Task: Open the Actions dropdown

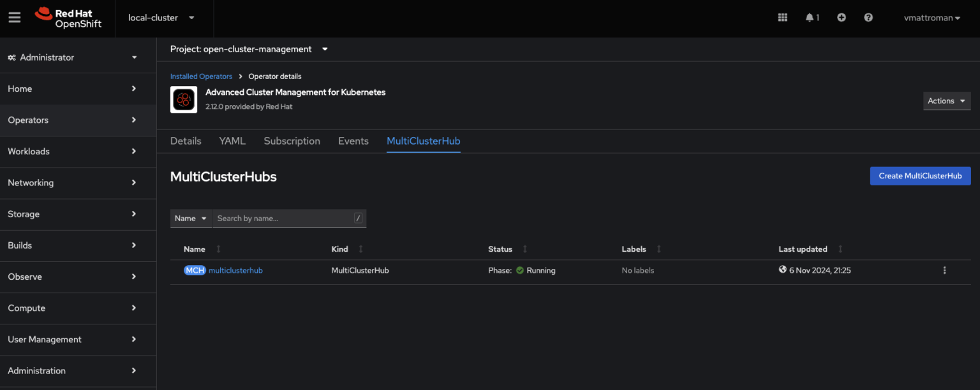Action: 946,100
